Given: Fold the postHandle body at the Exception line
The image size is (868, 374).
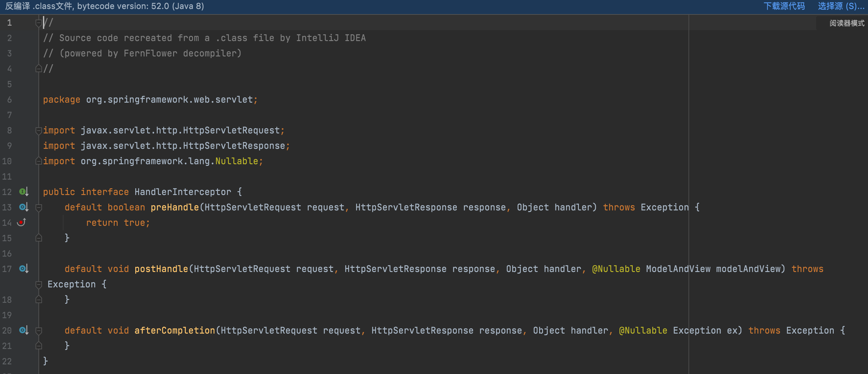Looking at the screenshot, I should [x=38, y=284].
